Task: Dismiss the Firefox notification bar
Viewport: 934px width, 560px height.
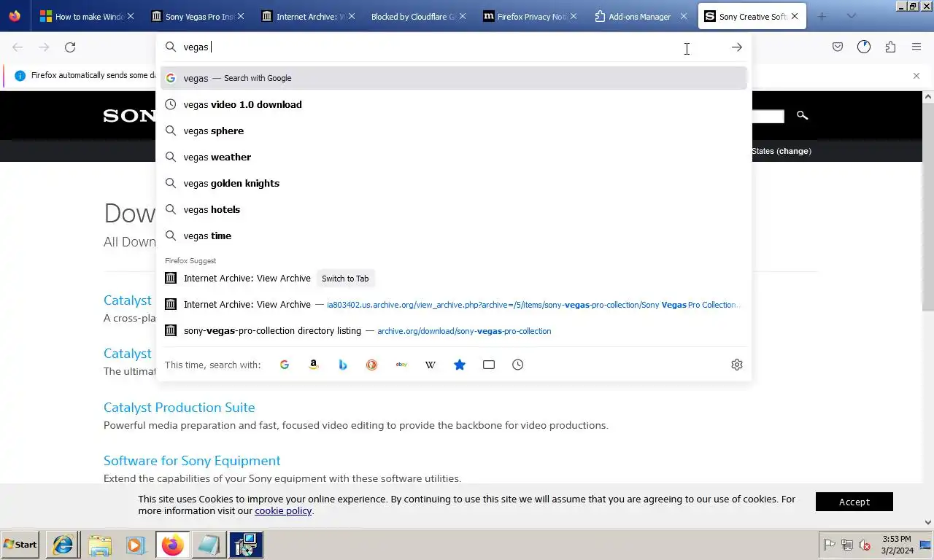Action: [x=916, y=76]
